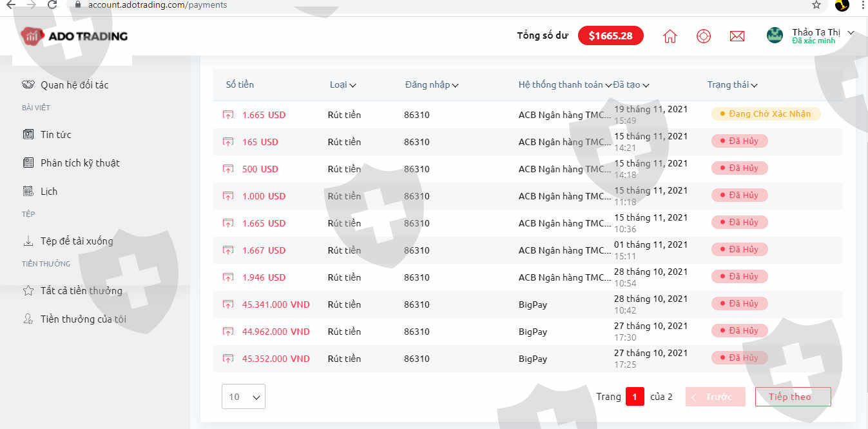868x429 pixels.
Task: Click withdrawal icon beside 45.341.000 VND
Action: tap(228, 304)
